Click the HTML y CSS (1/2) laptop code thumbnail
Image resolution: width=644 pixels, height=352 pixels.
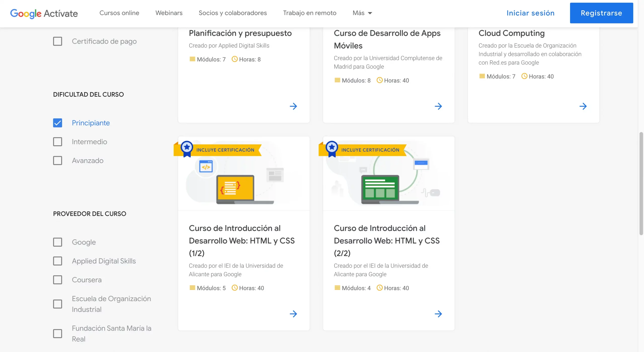click(244, 173)
